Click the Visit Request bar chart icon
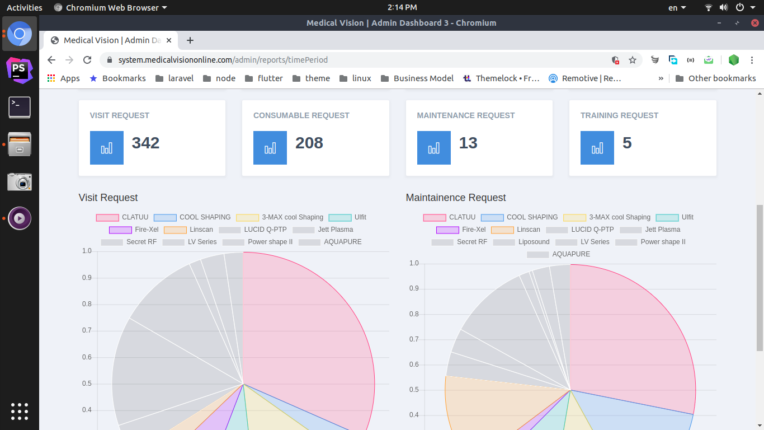This screenshot has width=764, height=430. (x=107, y=148)
